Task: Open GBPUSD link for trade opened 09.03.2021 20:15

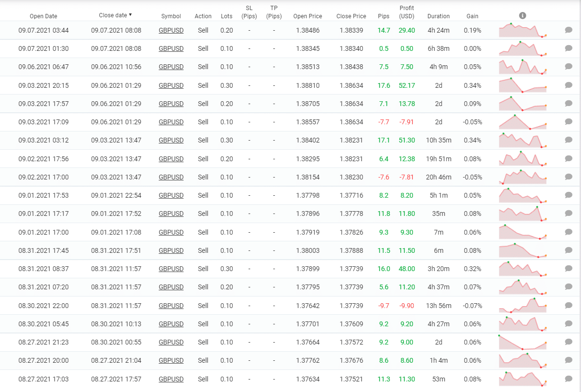Action: 171,85
